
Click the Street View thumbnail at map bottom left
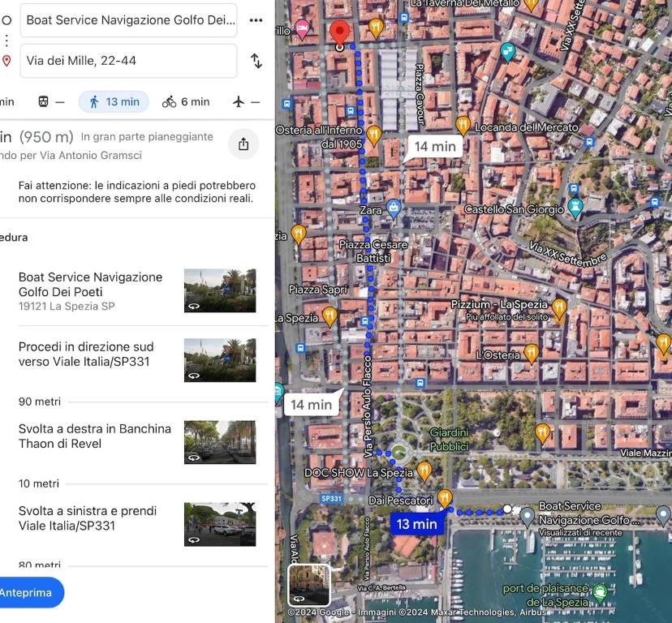coord(309,584)
